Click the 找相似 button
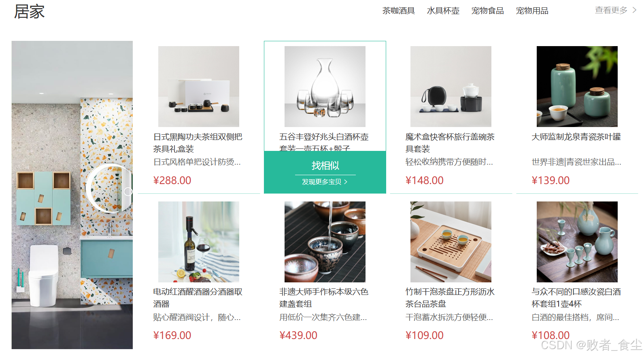The height and width of the screenshot is (356, 644). 325,165
